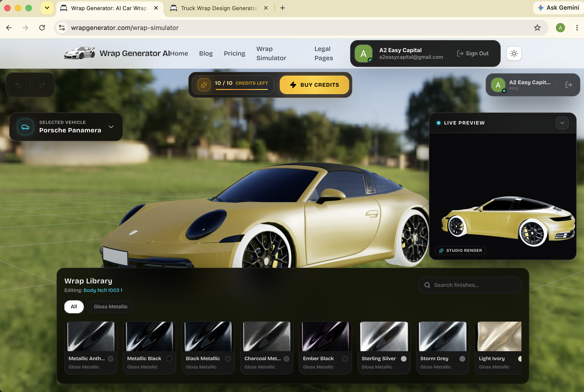Select Black Metallic wrap thumbnail
584x392 pixels.
[208, 336]
